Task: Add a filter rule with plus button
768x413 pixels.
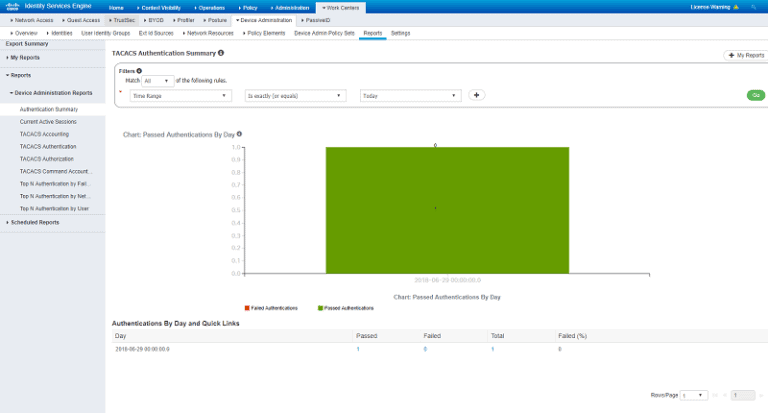Action: (x=477, y=95)
